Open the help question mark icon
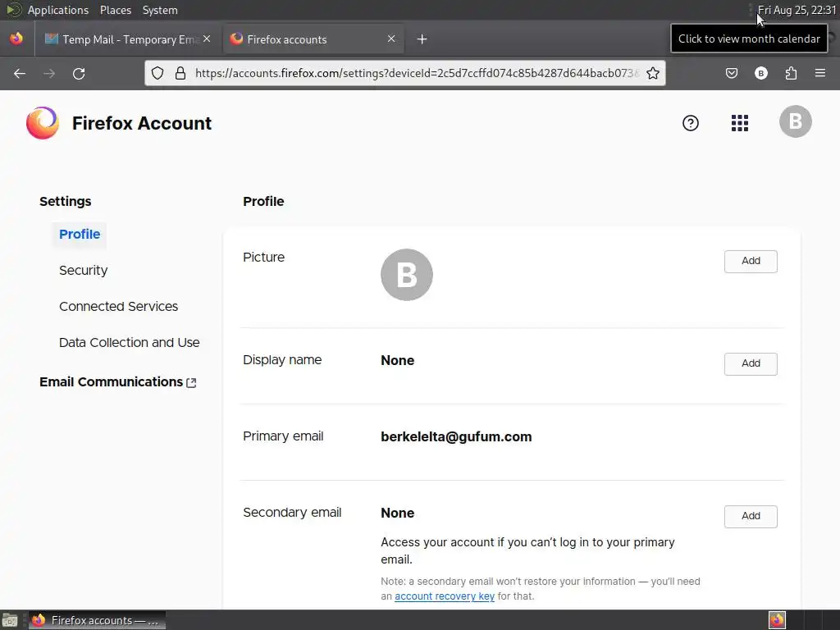Image resolution: width=840 pixels, height=630 pixels. click(x=691, y=123)
